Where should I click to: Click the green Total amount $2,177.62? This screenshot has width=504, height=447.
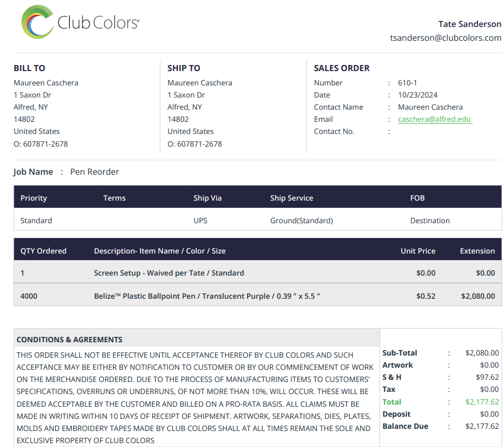[x=482, y=402]
